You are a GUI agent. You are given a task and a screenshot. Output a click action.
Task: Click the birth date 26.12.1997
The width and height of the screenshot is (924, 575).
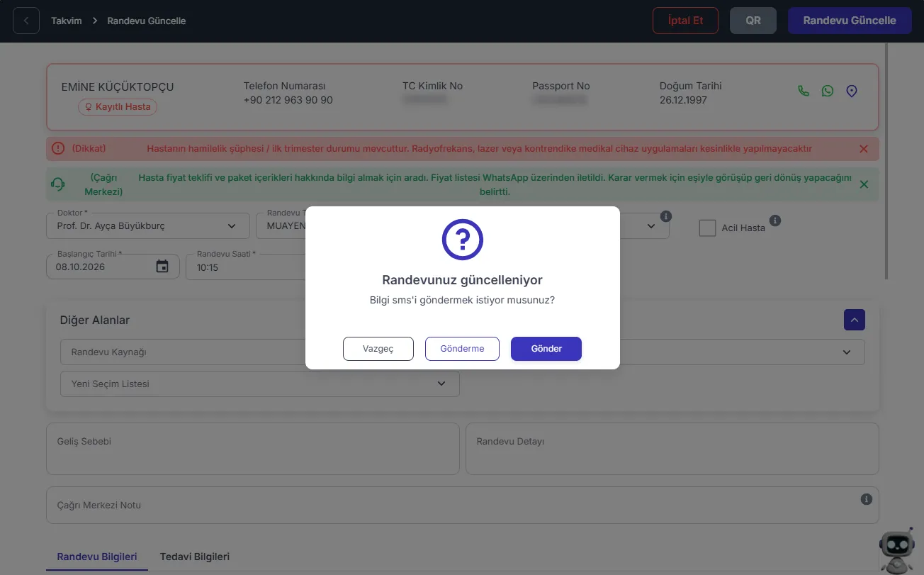click(683, 100)
